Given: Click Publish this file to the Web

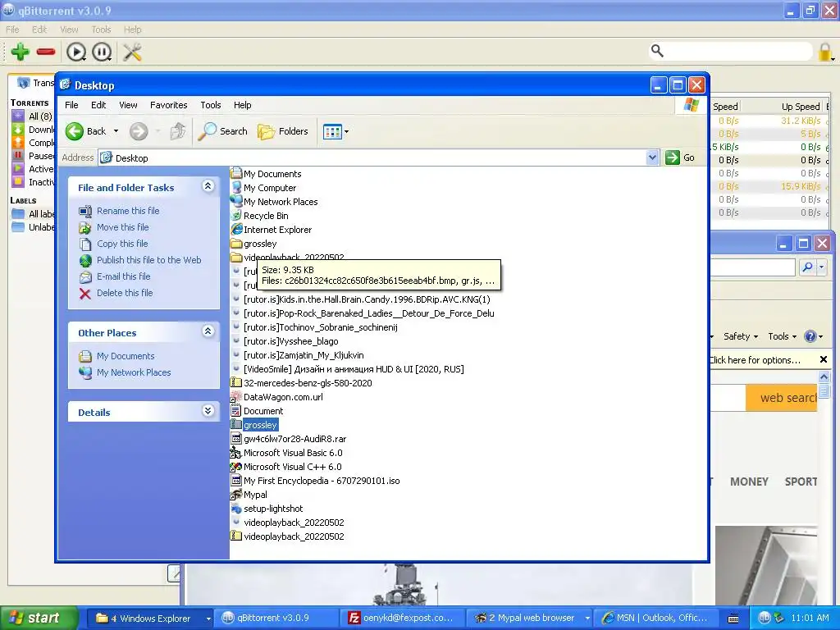Looking at the screenshot, I should (149, 260).
